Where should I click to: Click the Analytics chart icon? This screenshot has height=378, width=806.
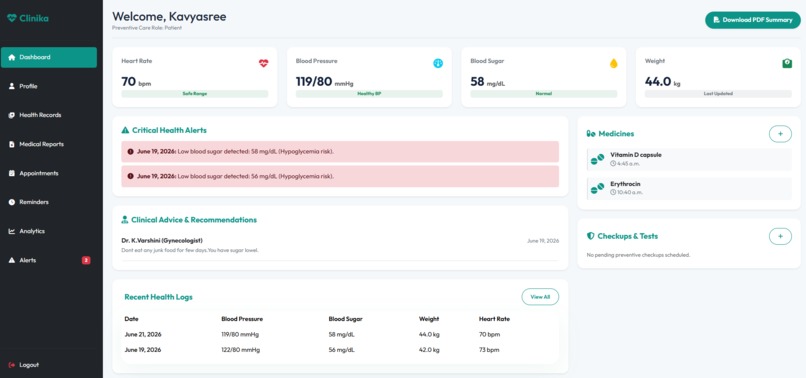tap(12, 231)
